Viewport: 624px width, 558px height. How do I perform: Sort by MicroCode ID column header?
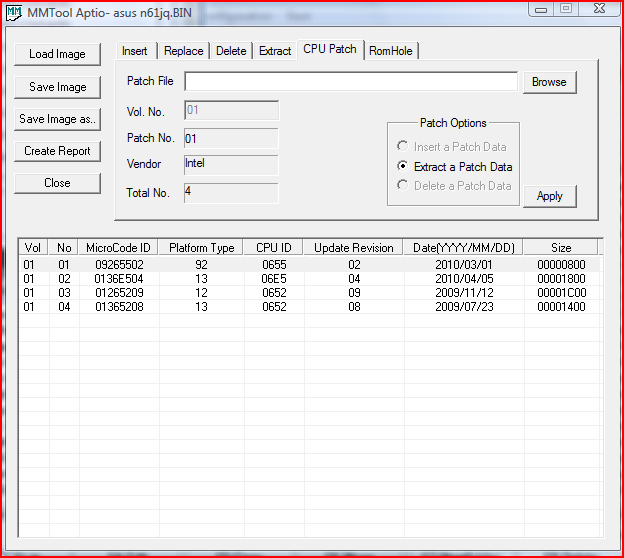click(x=118, y=248)
